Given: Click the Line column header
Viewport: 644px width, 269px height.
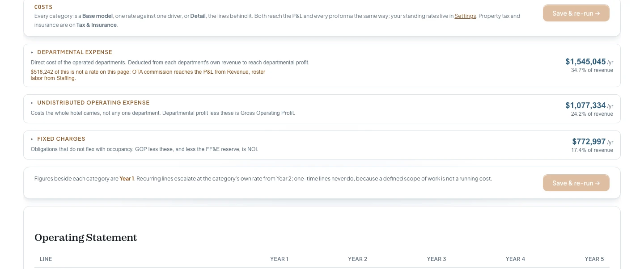Looking at the screenshot, I should (x=46, y=259).
